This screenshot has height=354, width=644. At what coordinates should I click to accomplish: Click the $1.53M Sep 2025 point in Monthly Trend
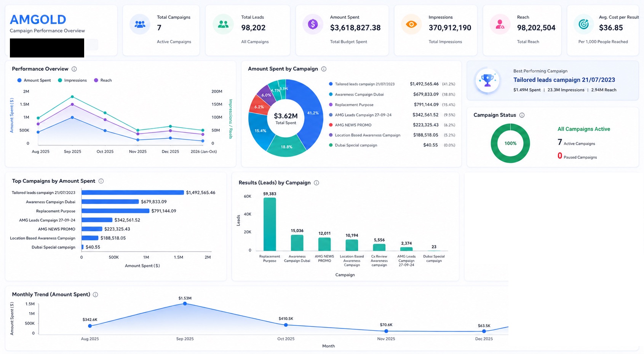coord(185,303)
